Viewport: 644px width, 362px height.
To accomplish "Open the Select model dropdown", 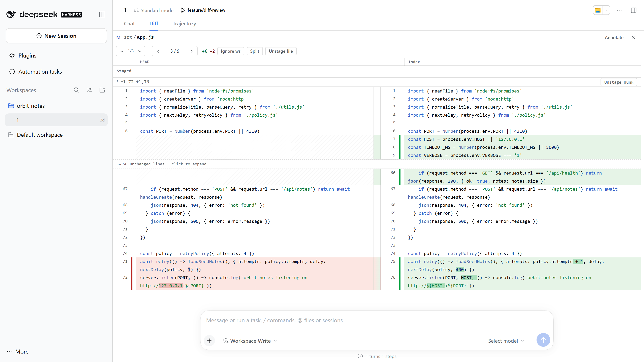I will tap(506, 341).
